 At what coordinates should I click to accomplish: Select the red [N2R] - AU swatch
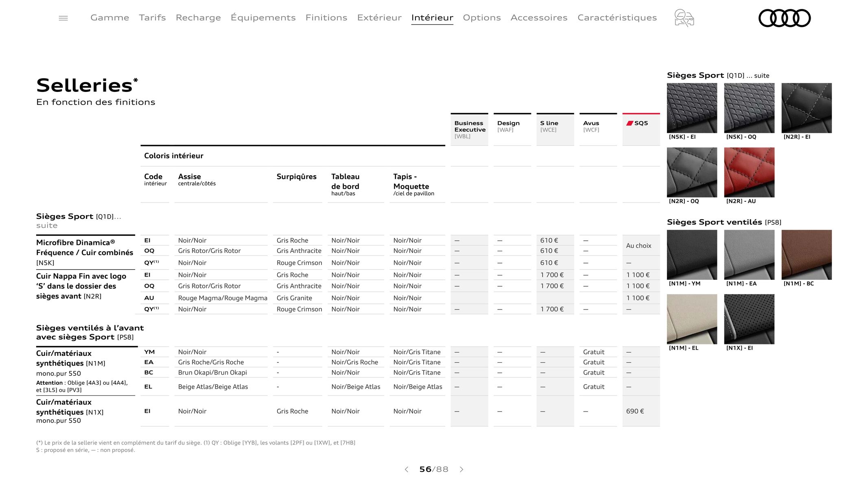tap(749, 172)
